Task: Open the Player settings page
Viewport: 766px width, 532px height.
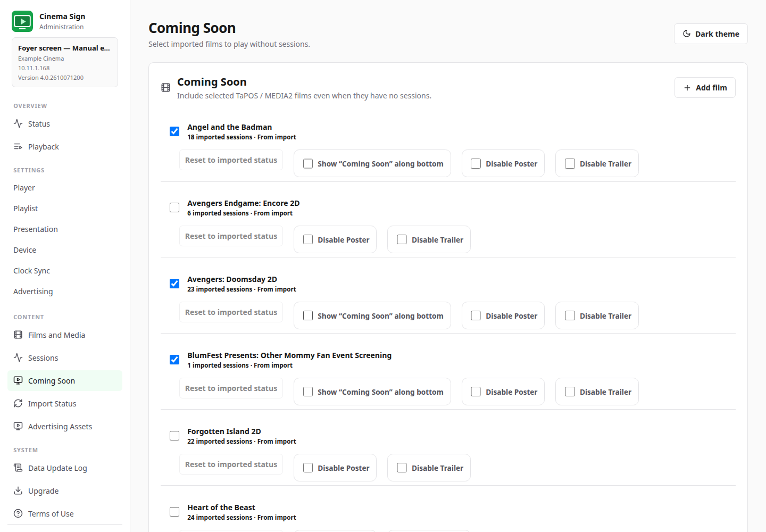Action: coord(65,188)
